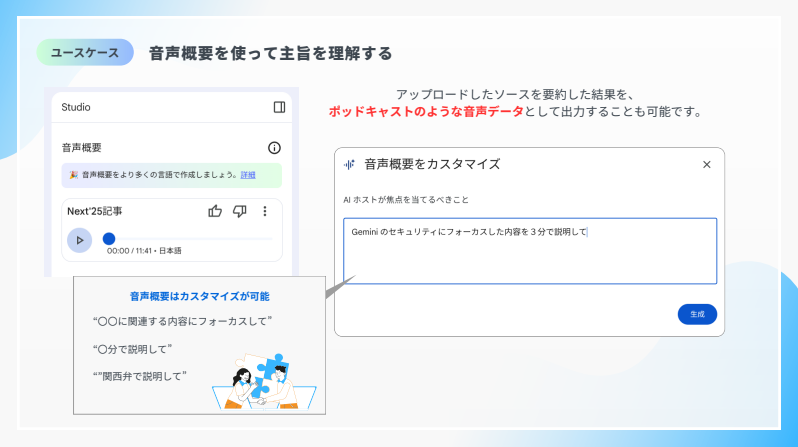Click the 00:00 / 11:41 ・日本語 time label
Viewport: 798px width, 447px height.
coord(144,251)
